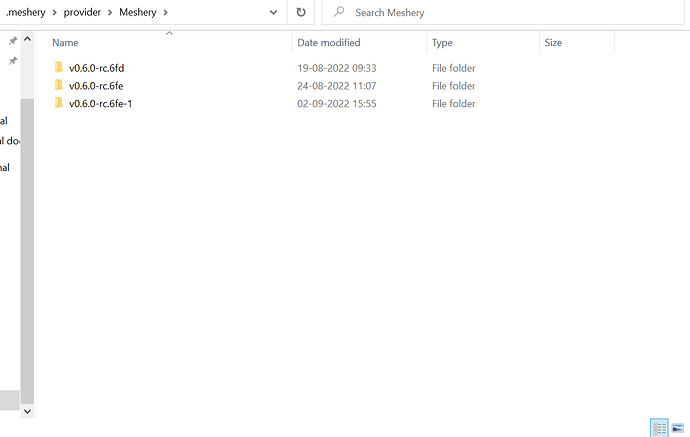Click the top pin icon in sidebar
Screen dimensions: 690x437
coord(13,40)
